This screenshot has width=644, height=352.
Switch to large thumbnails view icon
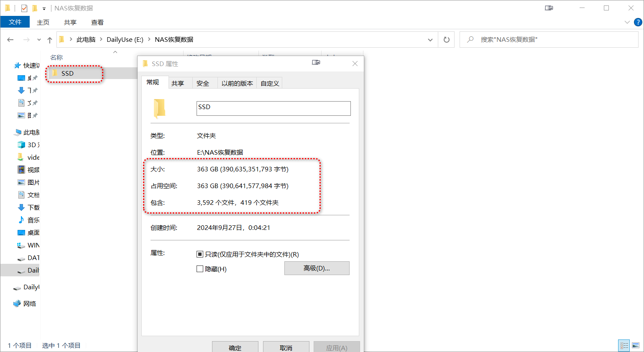[x=636, y=345]
